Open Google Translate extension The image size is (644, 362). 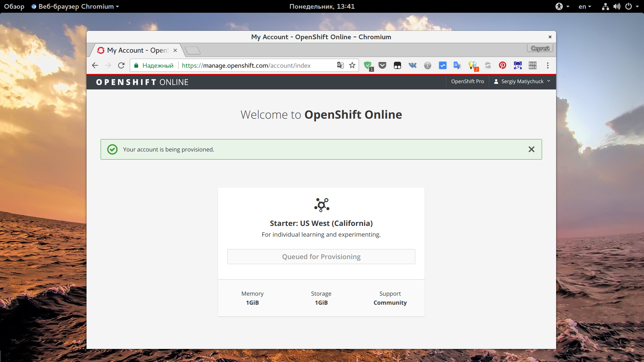pyautogui.click(x=457, y=65)
